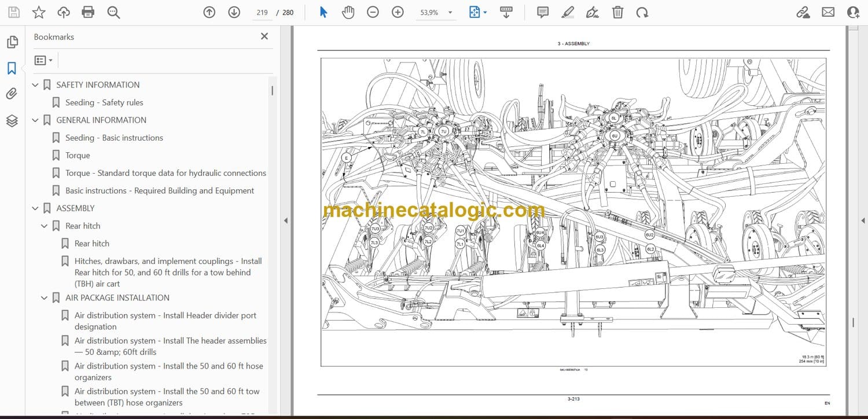The image size is (868, 419).
Task: Toggle the Bookmarks panel icon
Action: [12, 68]
